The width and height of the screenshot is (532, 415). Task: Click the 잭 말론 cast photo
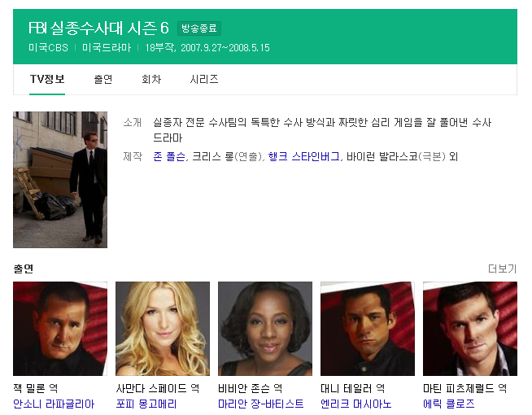coord(60,329)
